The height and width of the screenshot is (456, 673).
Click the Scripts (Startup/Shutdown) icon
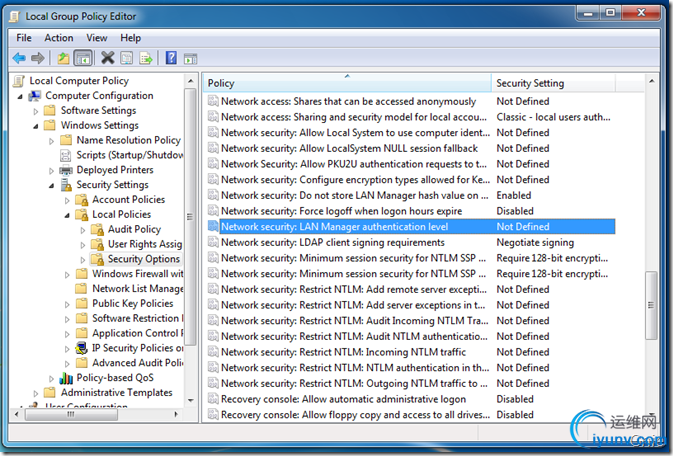click(66, 155)
